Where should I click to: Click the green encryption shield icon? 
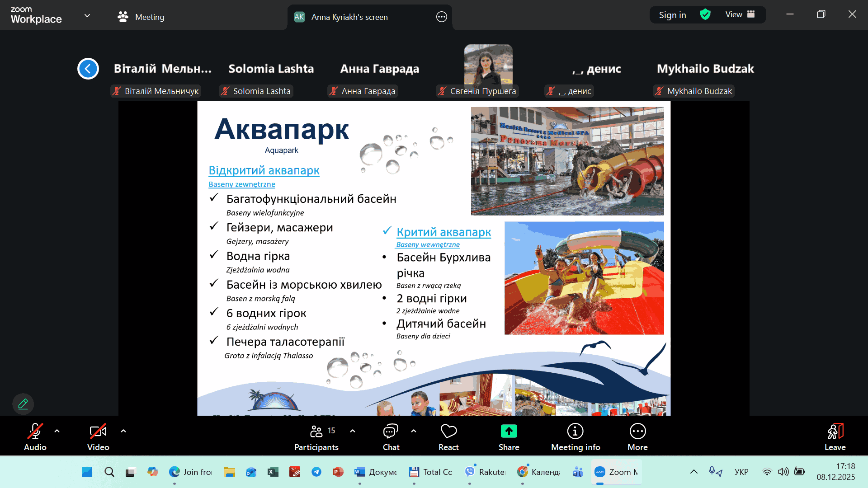pos(705,14)
